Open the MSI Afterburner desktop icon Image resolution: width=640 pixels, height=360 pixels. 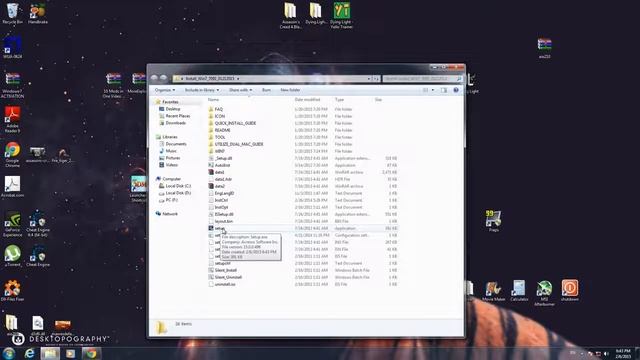click(x=544, y=293)
